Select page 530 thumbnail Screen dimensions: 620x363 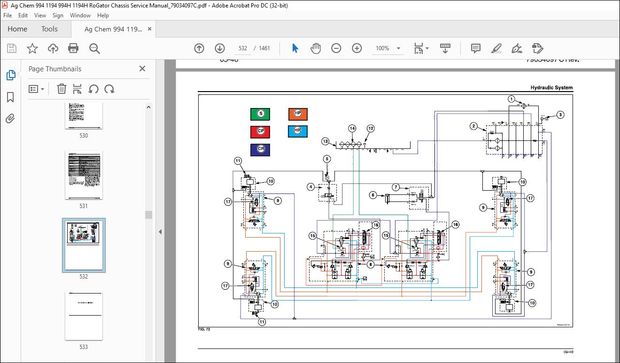pyautogui.click(x=83, y=116)
